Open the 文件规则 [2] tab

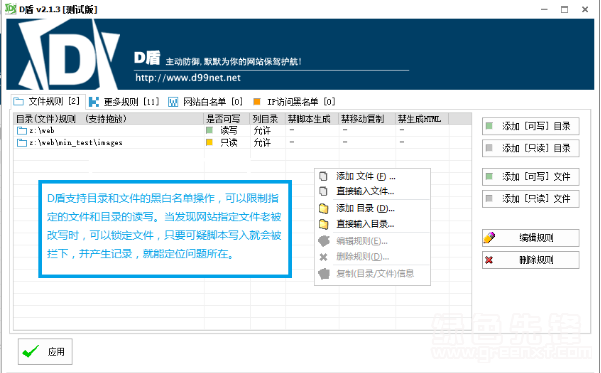point(47,102)
